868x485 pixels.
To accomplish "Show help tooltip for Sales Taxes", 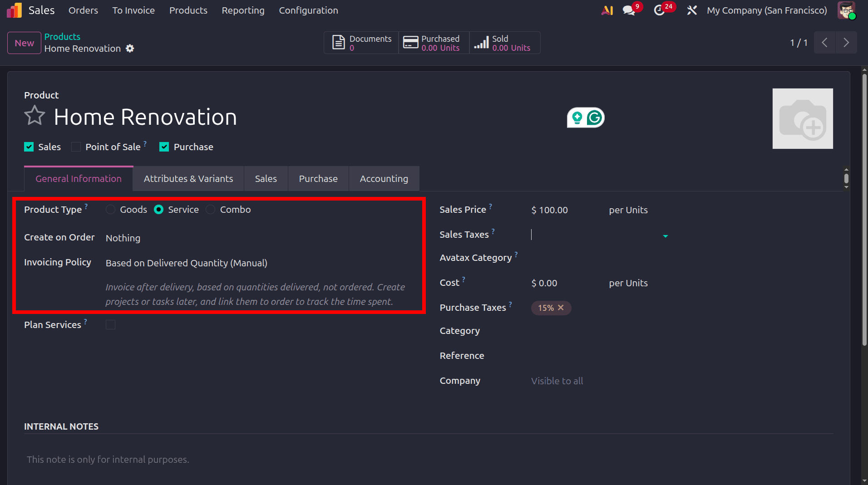I will pyautogui.click(x=493, y=231).
